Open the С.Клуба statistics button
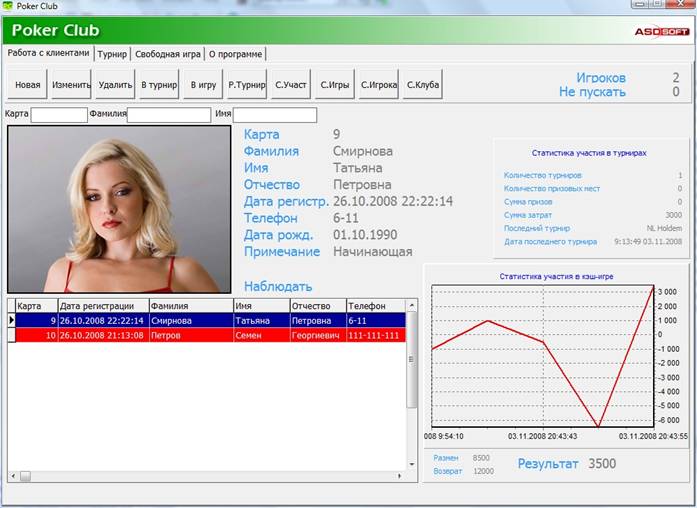Image resolution: width=697 pixels, height=508 pixels. pos(423,85)
